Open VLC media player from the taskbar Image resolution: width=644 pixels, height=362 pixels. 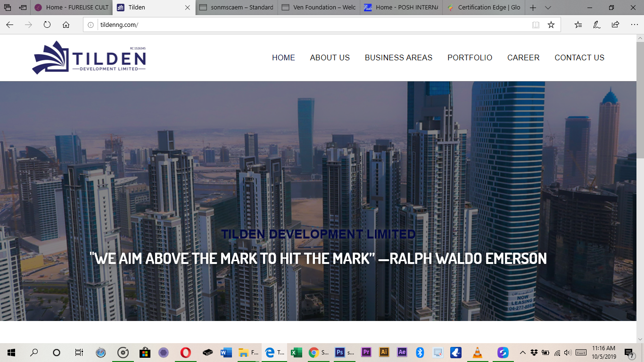coord(477,353)
